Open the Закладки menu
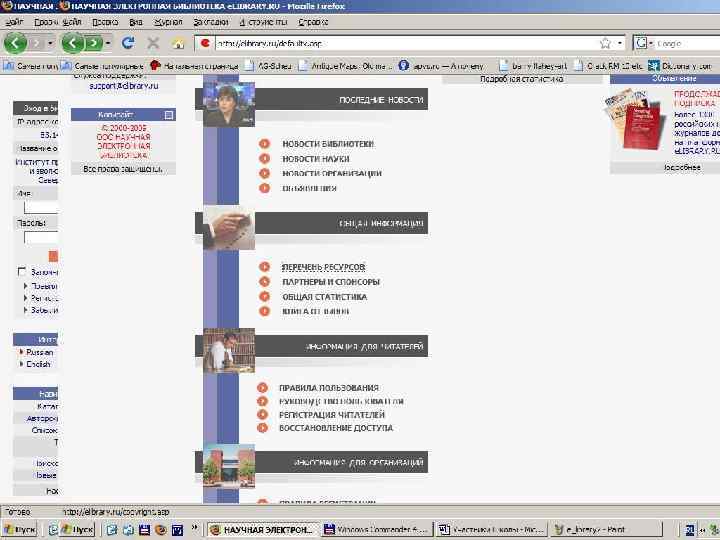This screenshot has width=720, height=540. [x=211, y=22]
